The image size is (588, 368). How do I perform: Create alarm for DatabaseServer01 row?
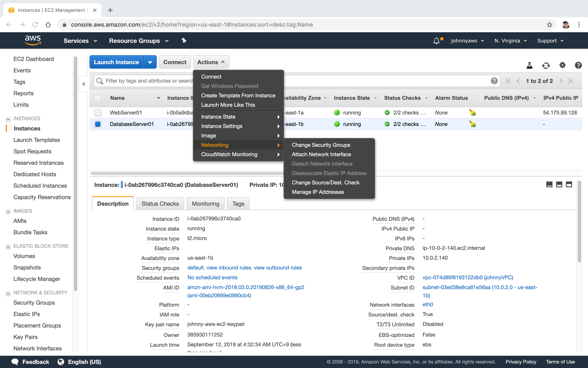coord(472,124)
